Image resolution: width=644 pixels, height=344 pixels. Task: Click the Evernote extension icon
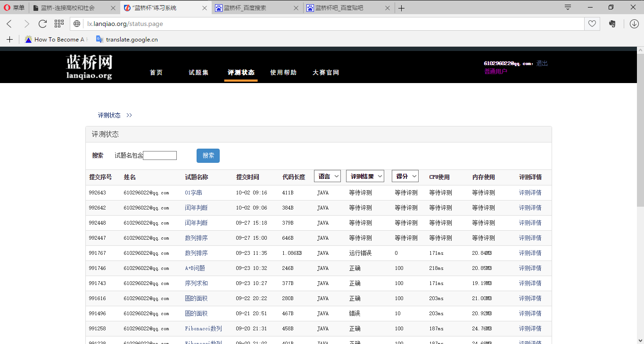612,24
